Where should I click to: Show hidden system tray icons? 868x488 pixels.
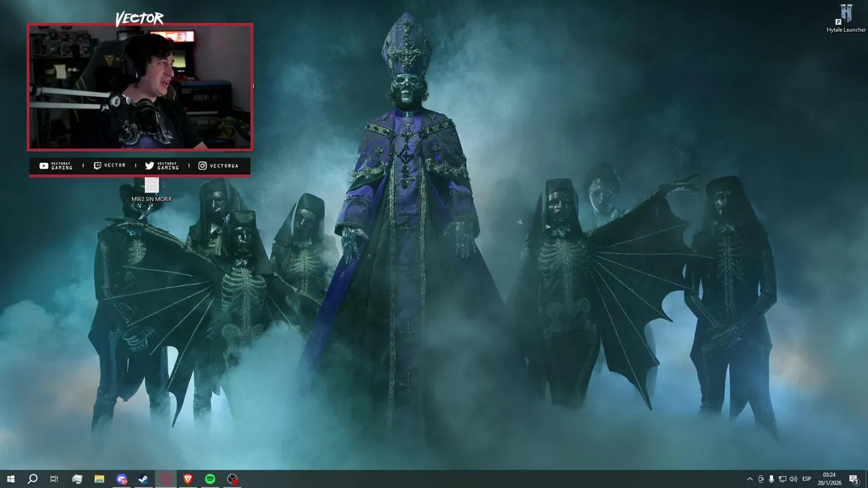click(749, 479)
